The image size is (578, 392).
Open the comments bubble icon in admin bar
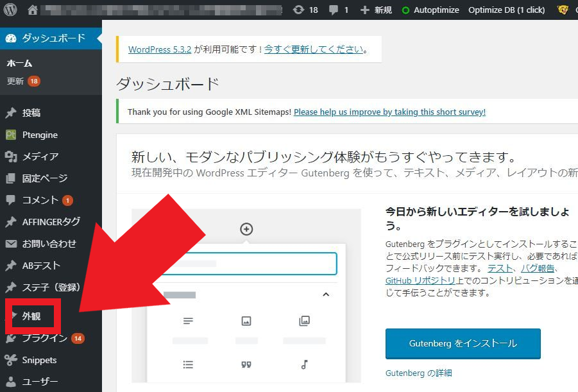pos(333,10)
